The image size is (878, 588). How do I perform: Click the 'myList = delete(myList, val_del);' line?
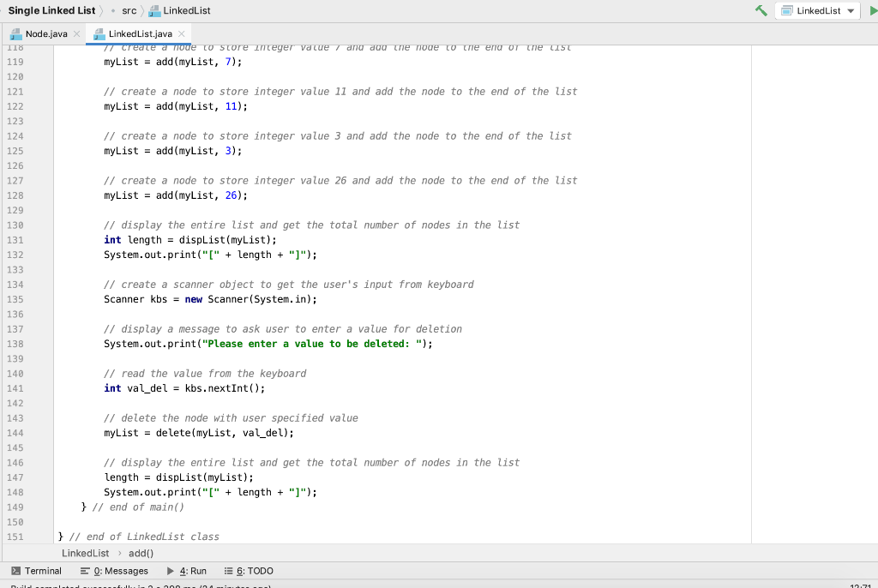(199, 433)
